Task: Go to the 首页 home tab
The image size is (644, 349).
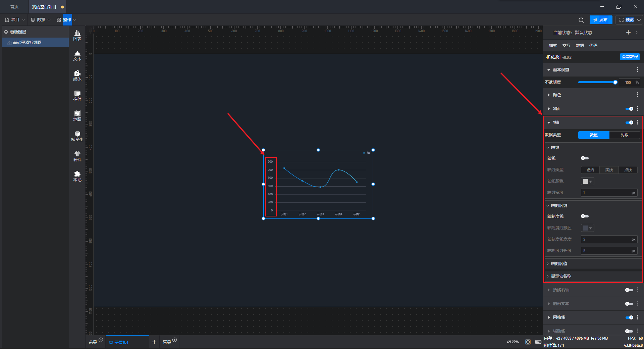Action: tap(14, 7)
